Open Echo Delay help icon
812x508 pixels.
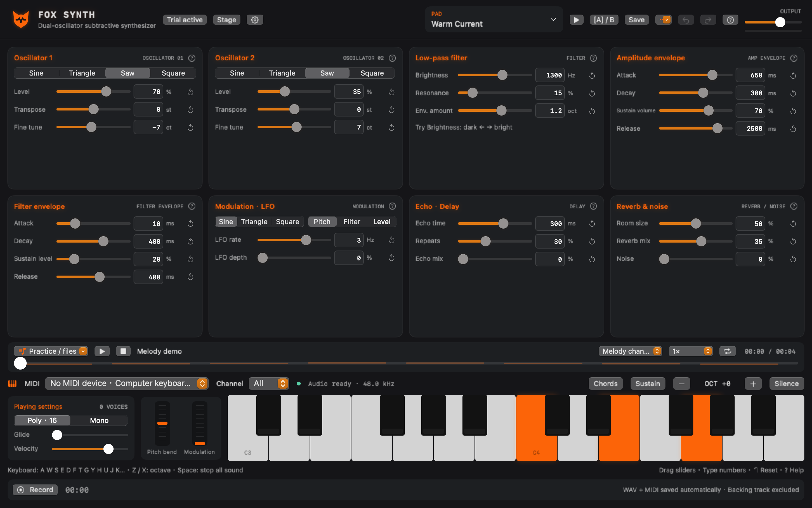tap(593, 206)
